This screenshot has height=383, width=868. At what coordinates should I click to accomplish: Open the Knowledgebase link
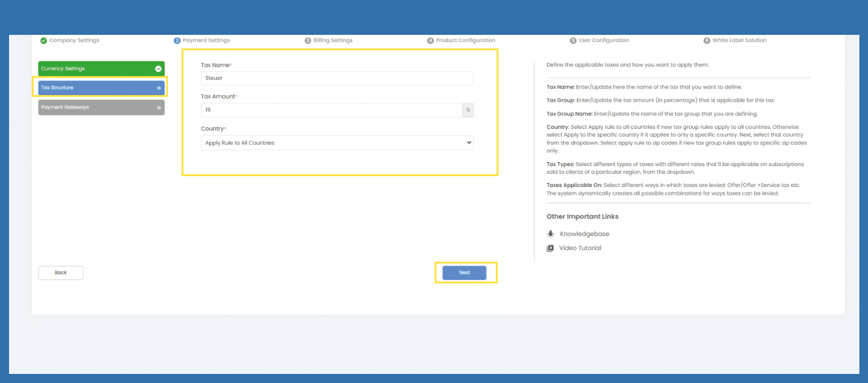pos(584,234)
